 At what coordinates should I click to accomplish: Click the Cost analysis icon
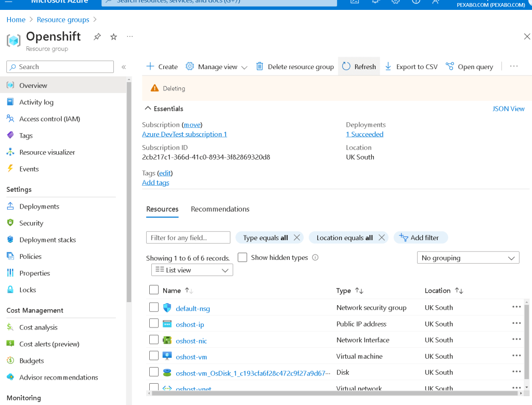[x=10, y=327]
